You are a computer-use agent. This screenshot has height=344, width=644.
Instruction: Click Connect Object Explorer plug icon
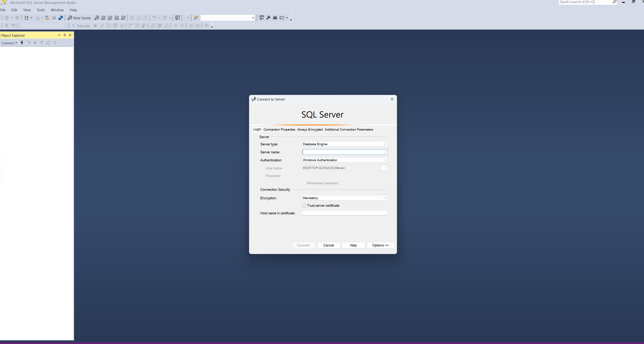(22, 43)
